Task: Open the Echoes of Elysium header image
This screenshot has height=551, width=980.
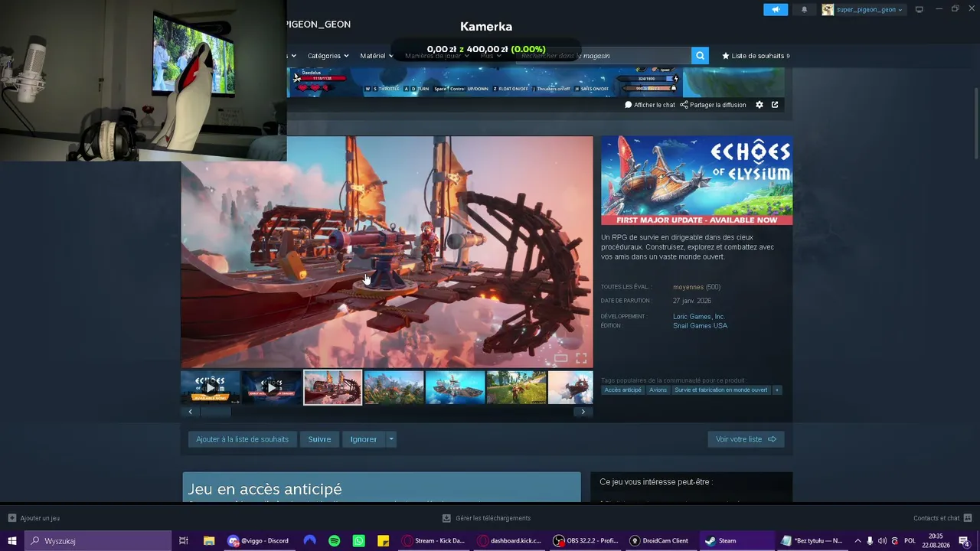Action: [x=697, y=181]
